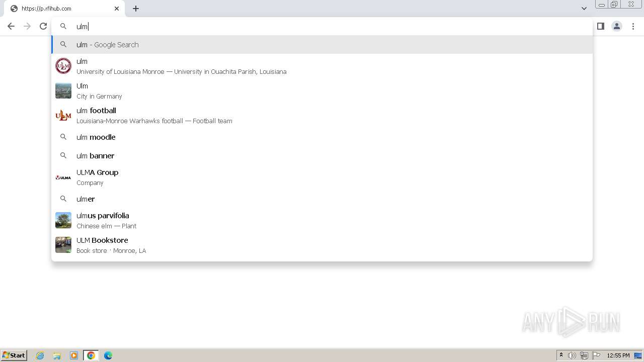This screenshot has width=644, height=362.
Task: Select University of Louisiana Monroe suggestion
Action: (x=322, y=66)
